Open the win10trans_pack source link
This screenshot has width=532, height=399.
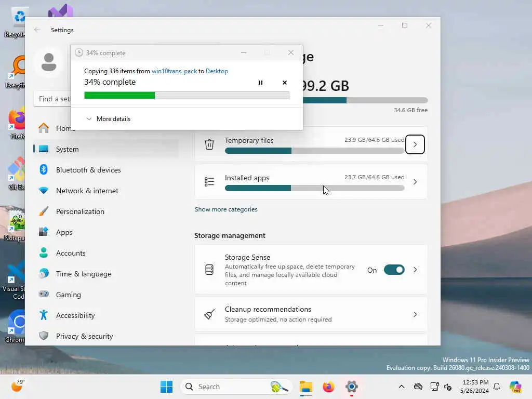click(x=174, y=71)
